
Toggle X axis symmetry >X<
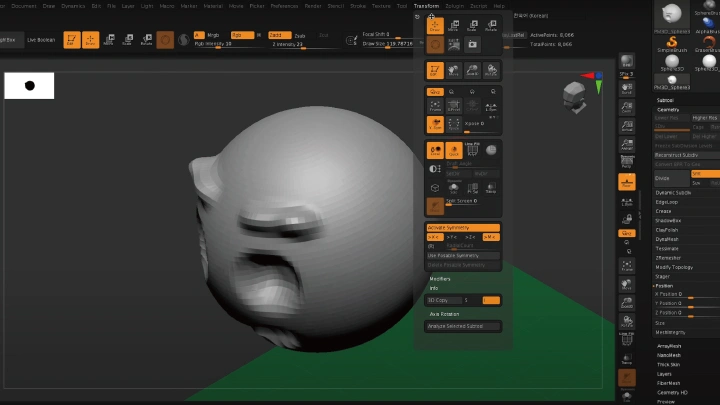434,237
